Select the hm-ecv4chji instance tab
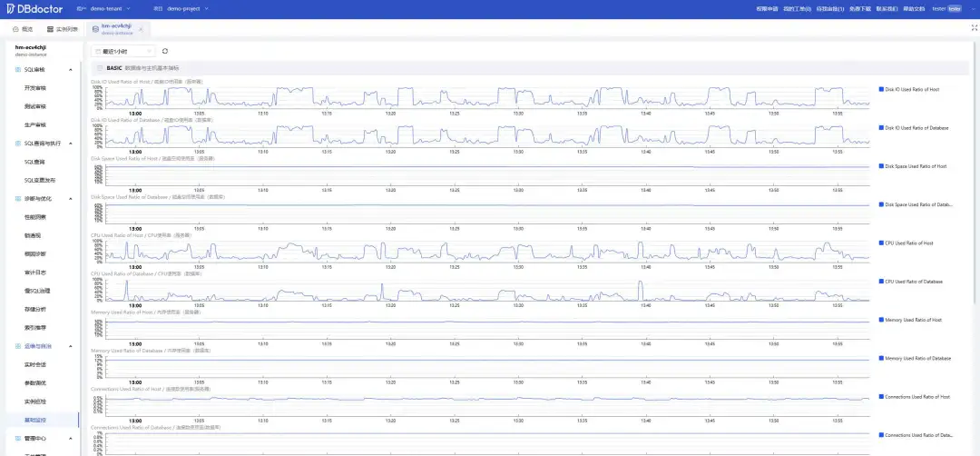The height and width of the screenshot is (456, 980). (116, 29)
